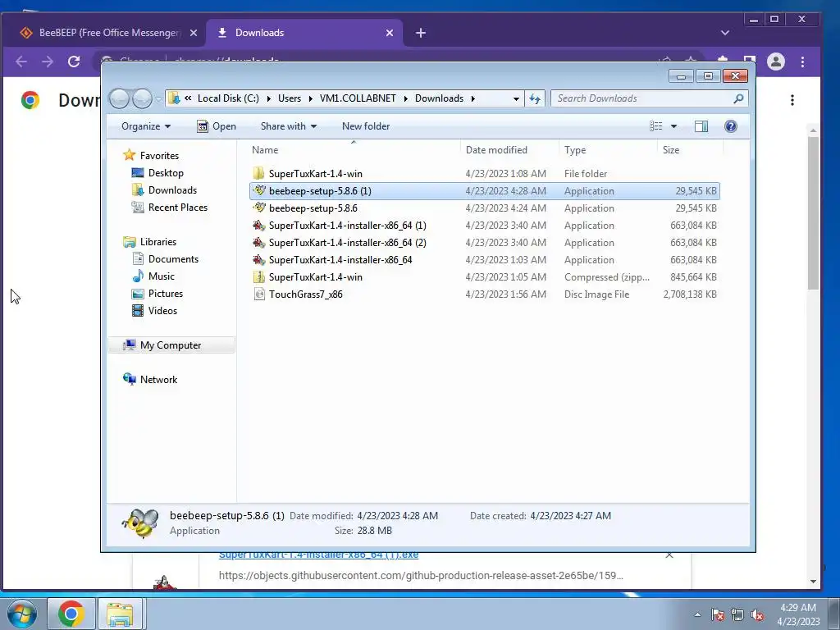Click the Network icon in navigation pane
The width and height of the screenshot is (840, 630).
[x=129, y=379]
